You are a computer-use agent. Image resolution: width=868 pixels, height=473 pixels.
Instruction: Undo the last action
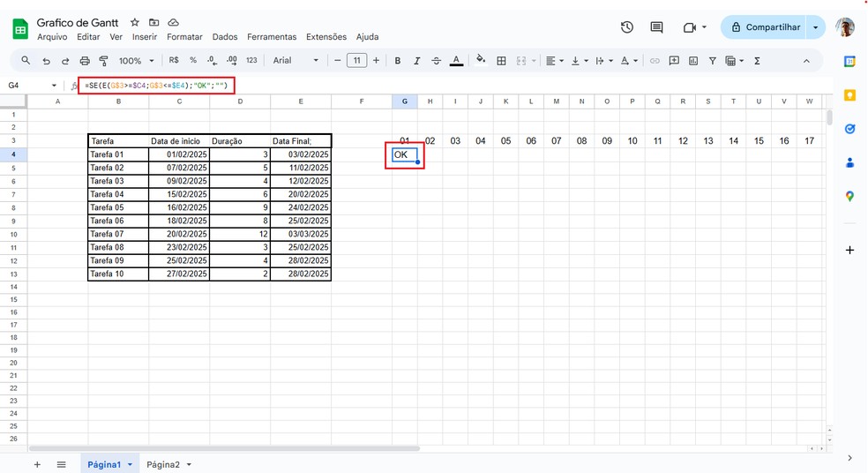click(x=46, y=61)
